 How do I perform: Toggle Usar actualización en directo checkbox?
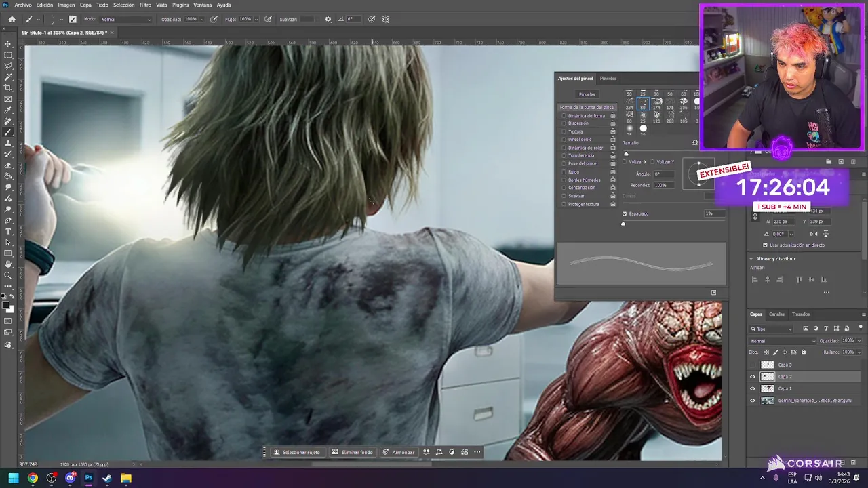(766, 245)
